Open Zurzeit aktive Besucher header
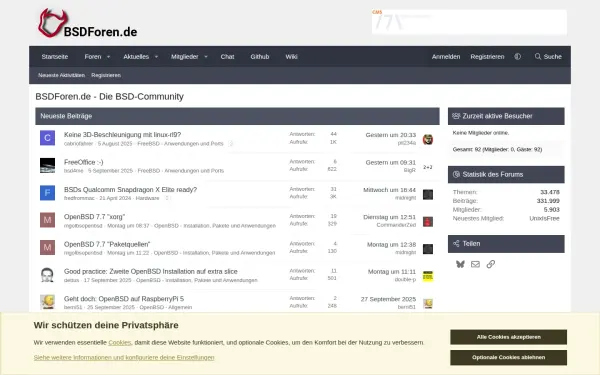The image size is (600, 375). (x=497, y=116)
